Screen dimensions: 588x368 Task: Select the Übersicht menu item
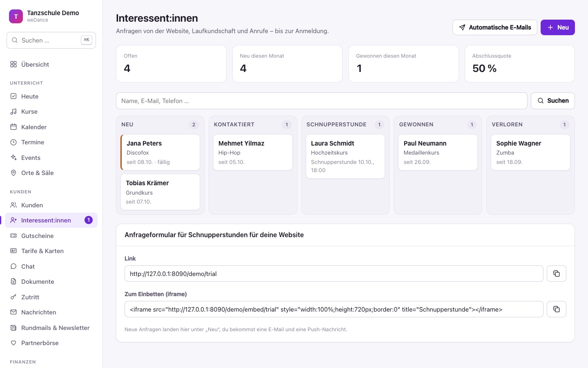51,64
